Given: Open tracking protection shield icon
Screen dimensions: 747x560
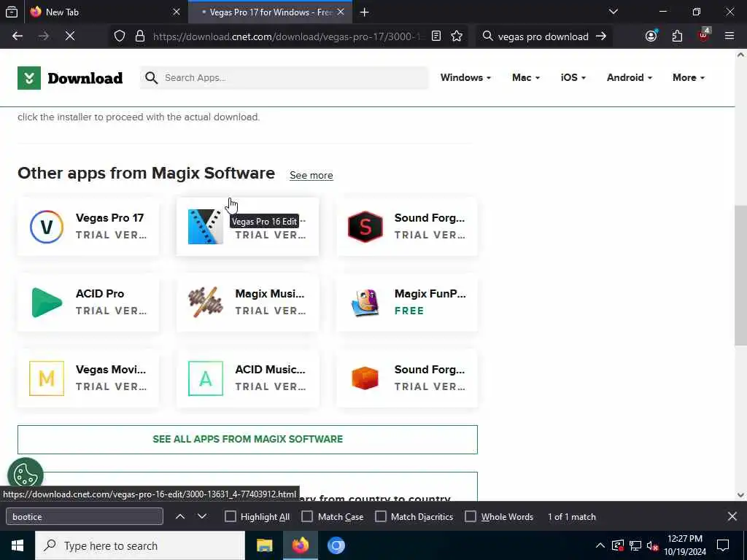Looking at the screenshot, I should point(120,36).
